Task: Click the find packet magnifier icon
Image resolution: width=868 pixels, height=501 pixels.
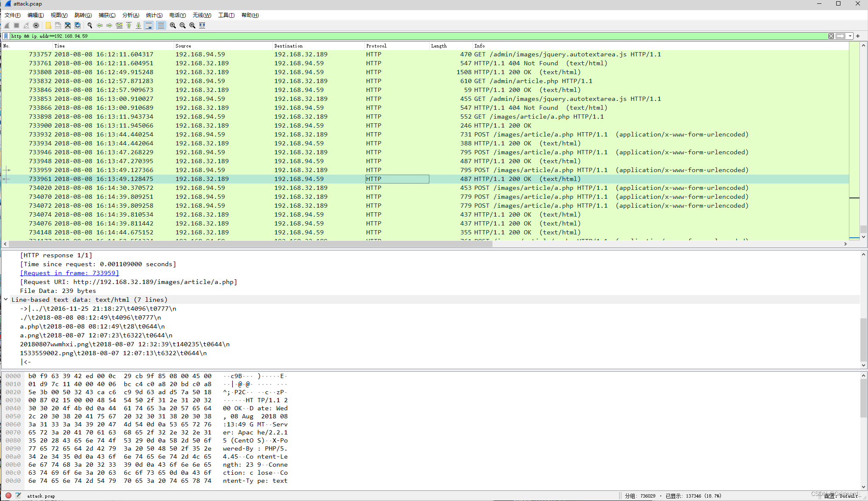Action: [x=90, y=25]
